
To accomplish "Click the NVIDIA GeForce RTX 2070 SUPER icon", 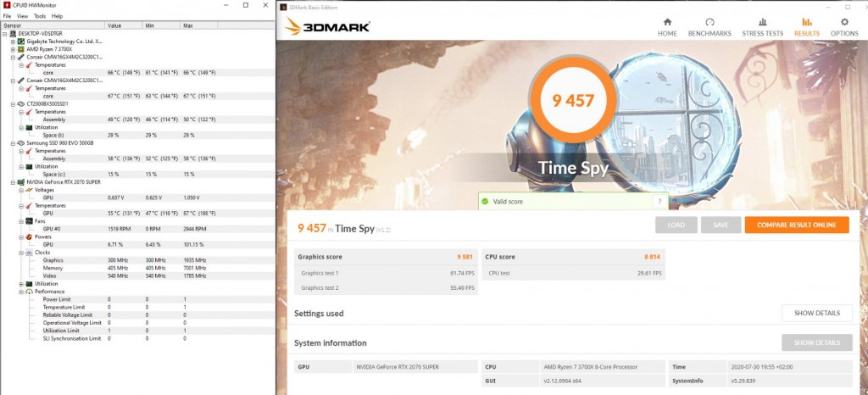I will [21, 181].
